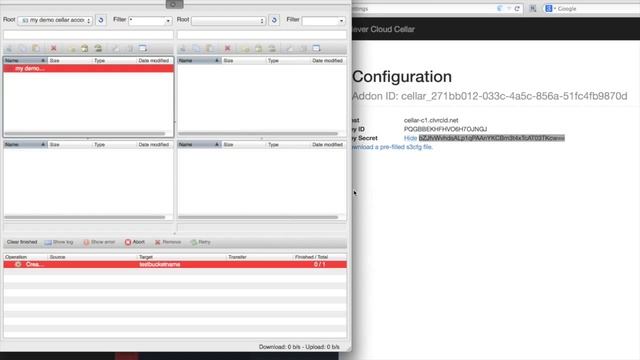Select the 'my demo...' row in left pane
Screen dimensions: 640x360
click(88, 68)
